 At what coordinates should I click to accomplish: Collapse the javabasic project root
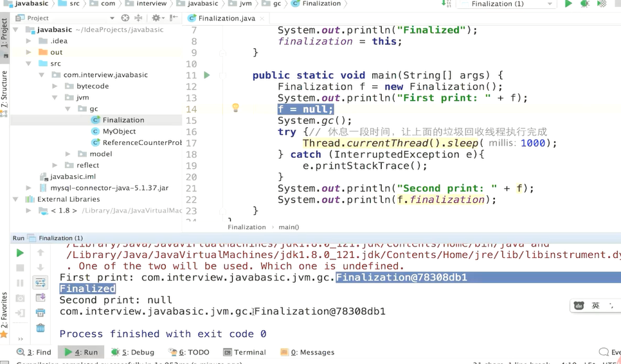tap(16, 30)
